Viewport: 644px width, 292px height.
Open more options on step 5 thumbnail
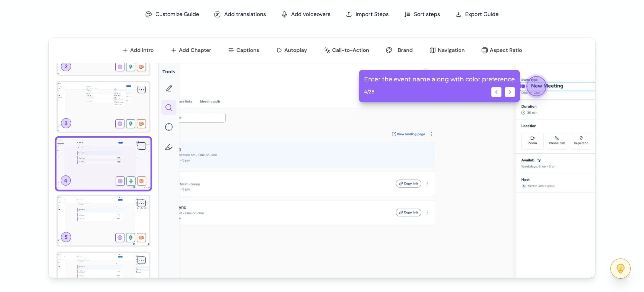click(x=142, y=203)
